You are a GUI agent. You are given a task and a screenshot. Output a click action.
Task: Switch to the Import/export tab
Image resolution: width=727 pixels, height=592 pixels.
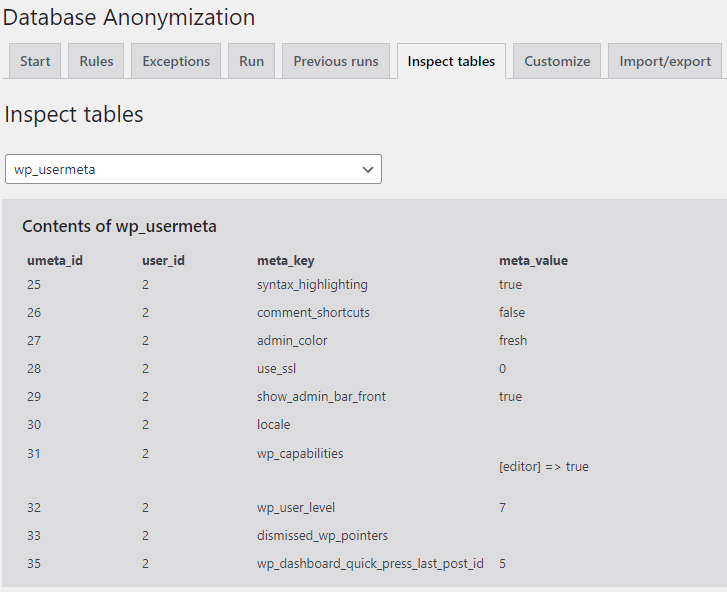click(x=665, y=61)
